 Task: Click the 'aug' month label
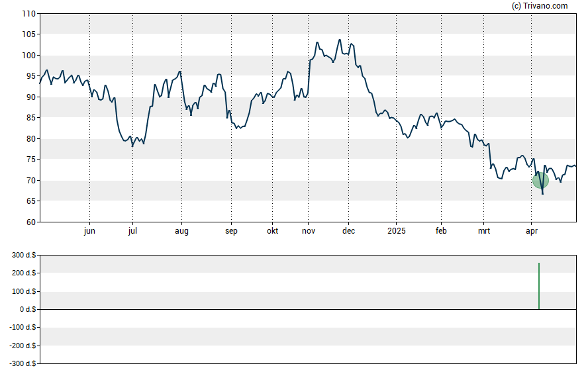tap(181, 231)
